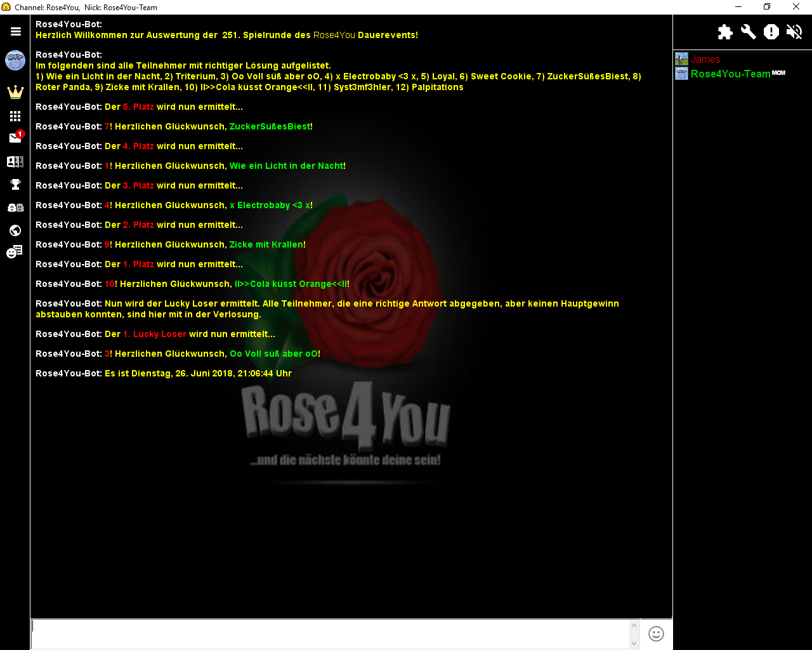Open the mail inbox with one notification
The width and height of the screenshot is (812, 650).
click(x=16, y=137)
